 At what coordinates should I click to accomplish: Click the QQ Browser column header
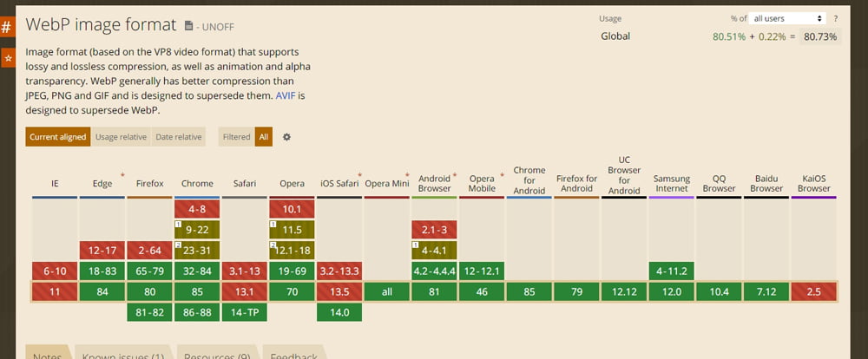719,184
